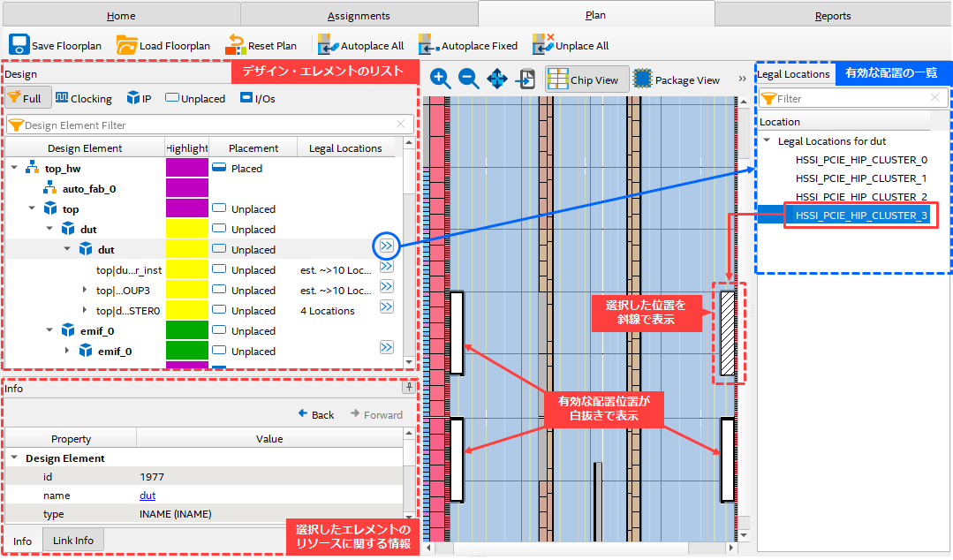The height and width of the screenshot is (560, 953).
Task: Open the Home tab
Action: pyautogui.click(x=121, y=15)
